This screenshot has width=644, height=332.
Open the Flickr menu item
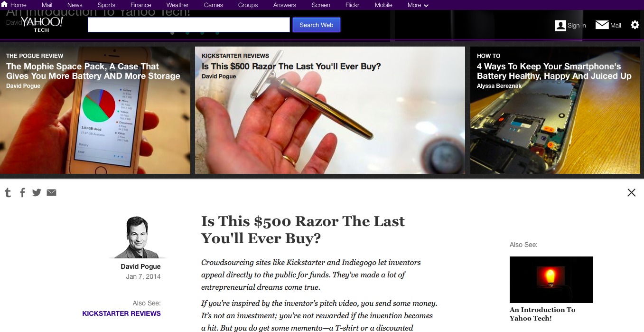[x=352, y=5]
